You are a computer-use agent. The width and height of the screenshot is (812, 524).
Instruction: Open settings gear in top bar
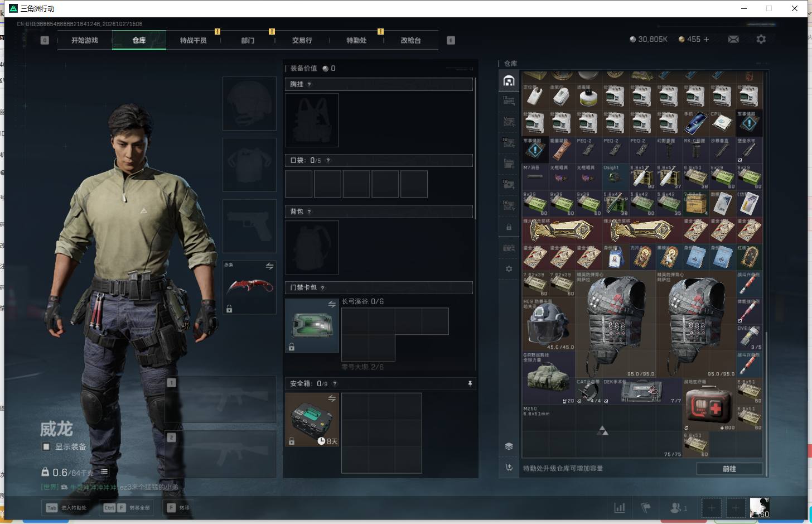tap(761, 39)
